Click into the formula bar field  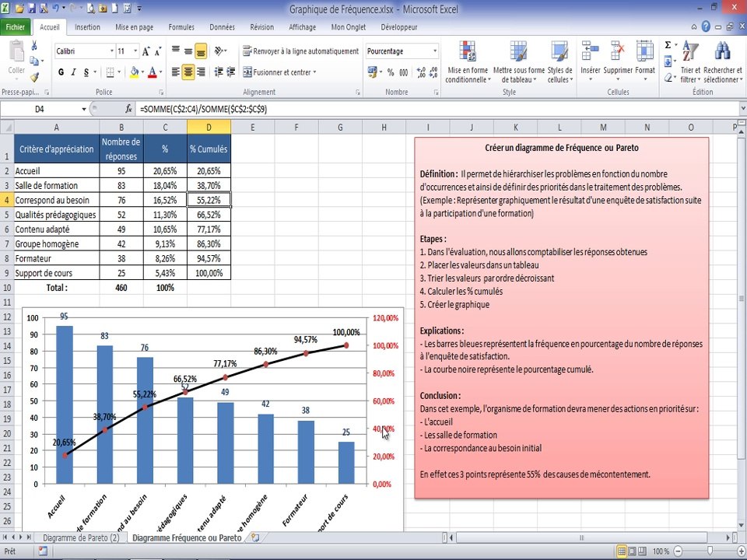pyautogui.click(x=437, y=109)
